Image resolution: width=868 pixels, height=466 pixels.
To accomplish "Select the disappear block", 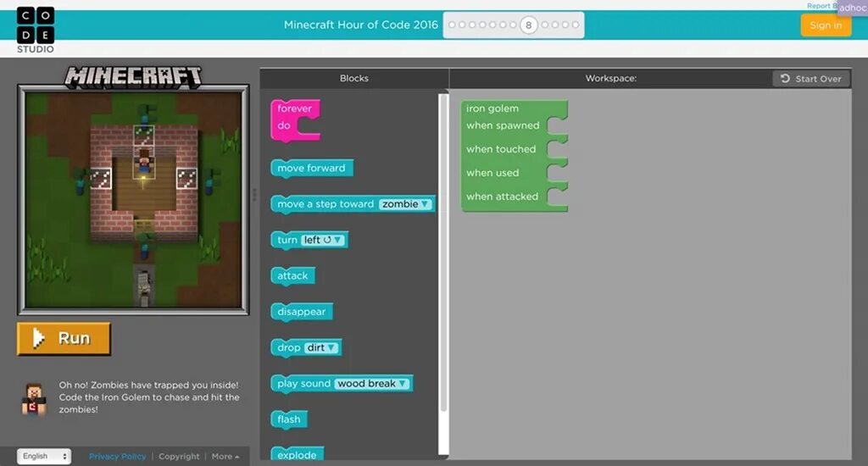I will pyautogui.click(x=302, y=312).
